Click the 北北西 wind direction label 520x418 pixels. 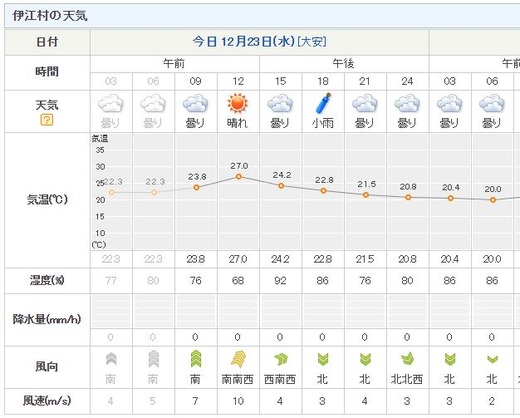407,379
